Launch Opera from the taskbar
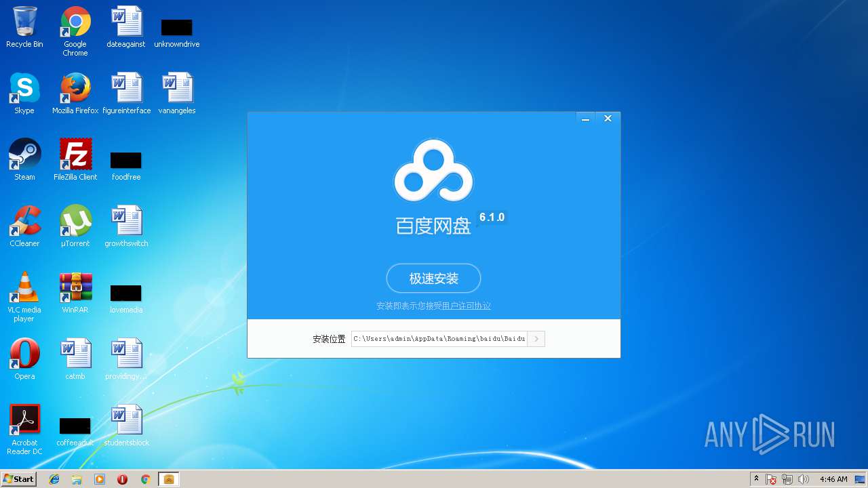868x488 pixels. (122, 479)
